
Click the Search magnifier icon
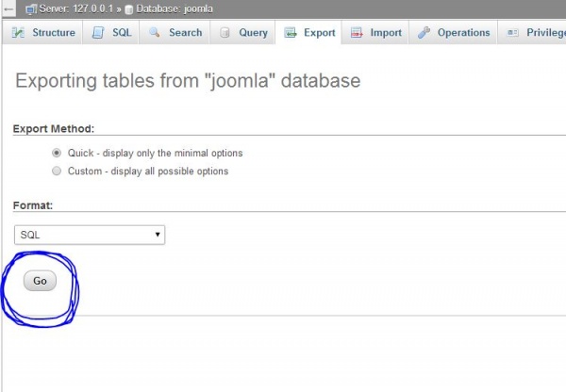tap(155, 33)
